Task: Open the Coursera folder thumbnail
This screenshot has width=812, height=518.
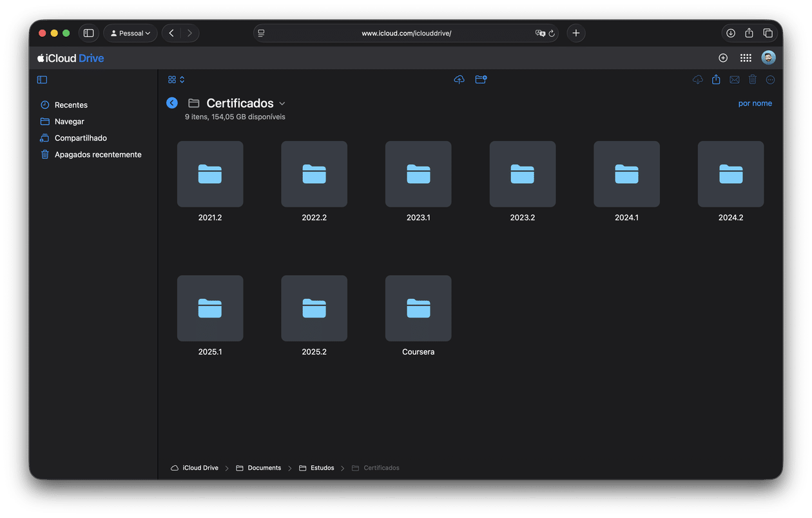Action: pyautogui.click(x=418, y=308)
